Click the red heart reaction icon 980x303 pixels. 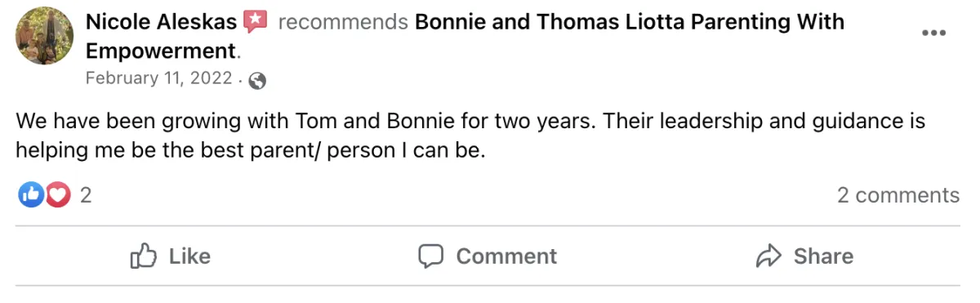coord(56,194)
